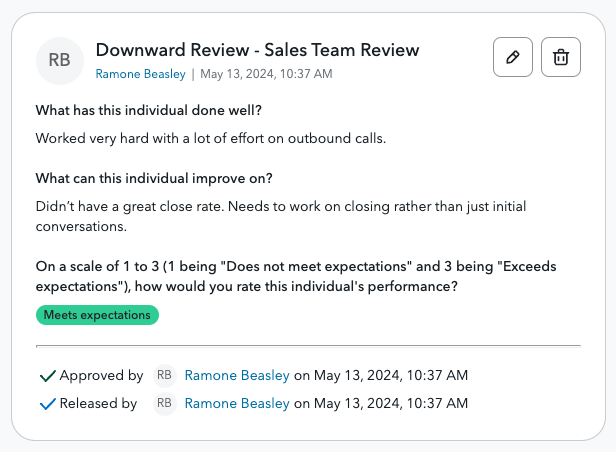This screenshot has height=452, width=616.
Task: Click the blue Released checkmark icon
Action: 46,404
